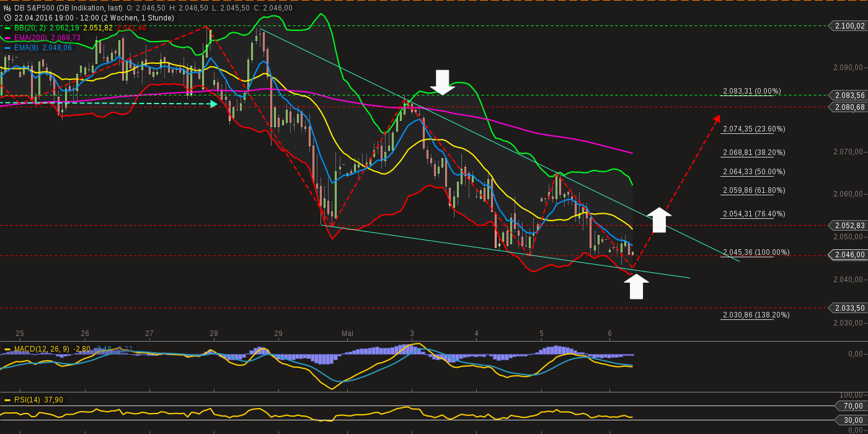
Task: Click the close value C: 2.046,00
Action: tap(273, 8)
